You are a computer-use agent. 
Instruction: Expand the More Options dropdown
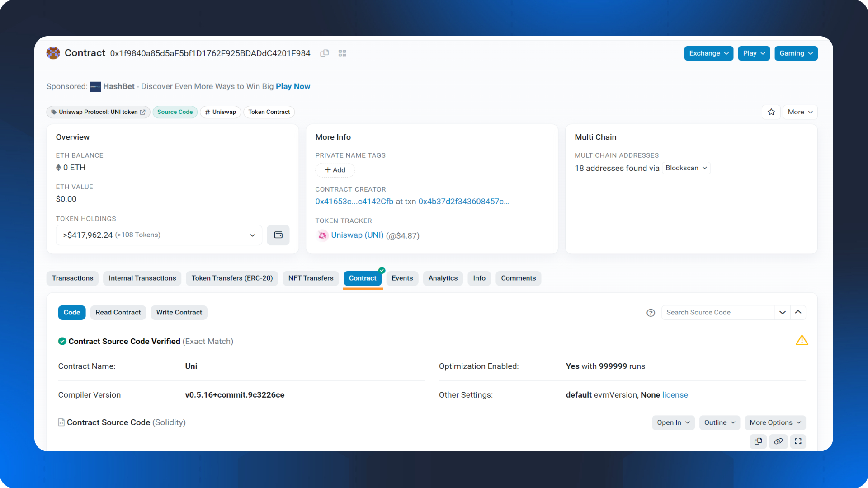(775, 422)
